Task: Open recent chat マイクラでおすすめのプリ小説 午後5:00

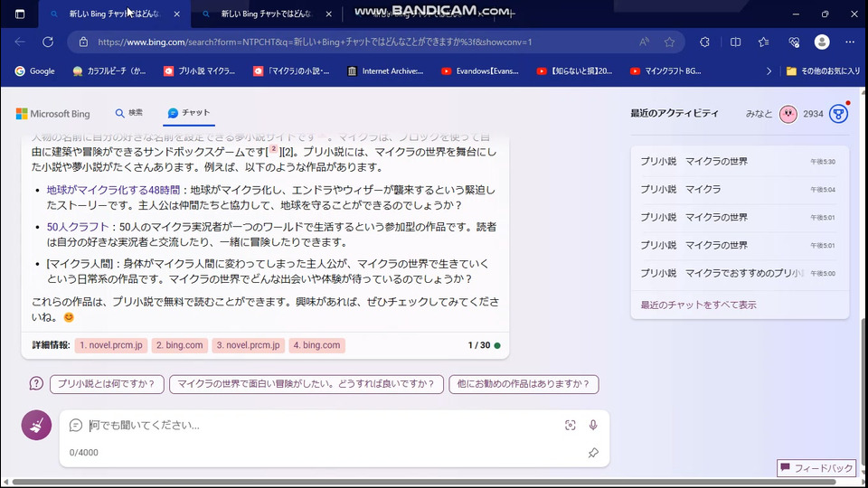Action: [740, 273]
